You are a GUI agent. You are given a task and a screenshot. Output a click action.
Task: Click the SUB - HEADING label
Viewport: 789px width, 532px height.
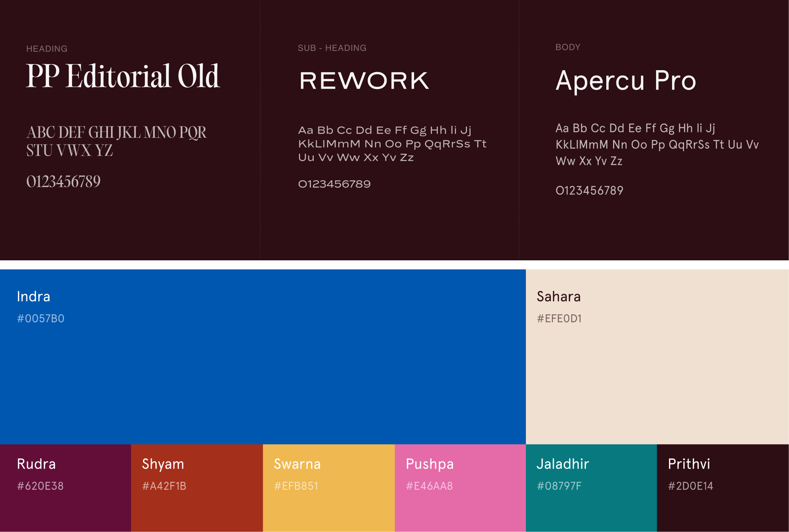pos(332,48)
